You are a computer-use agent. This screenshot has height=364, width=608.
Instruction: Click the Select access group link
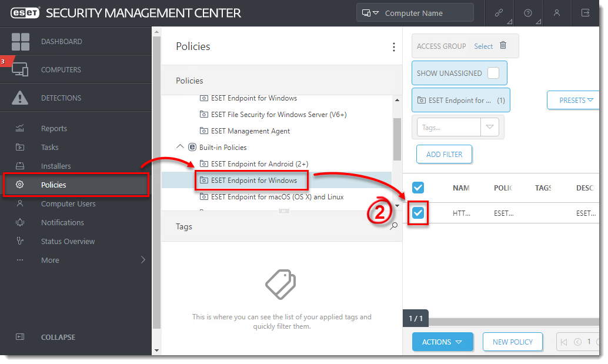coord(483,46)
